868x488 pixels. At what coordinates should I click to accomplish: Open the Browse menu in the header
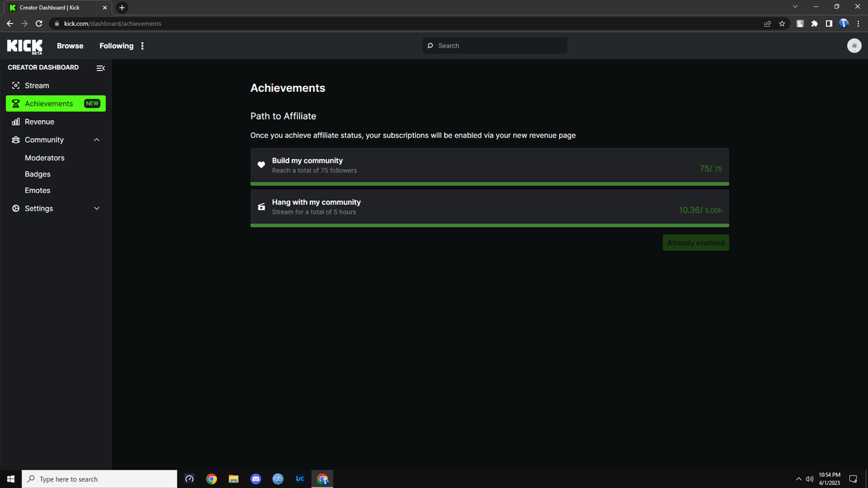70,46
